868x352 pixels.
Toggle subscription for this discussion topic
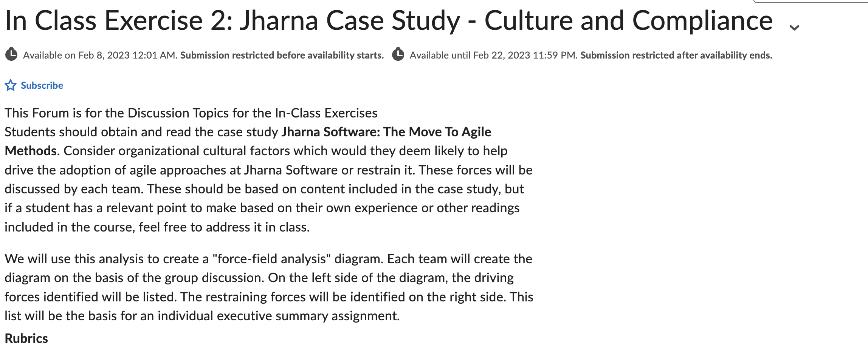pos(42,85)
